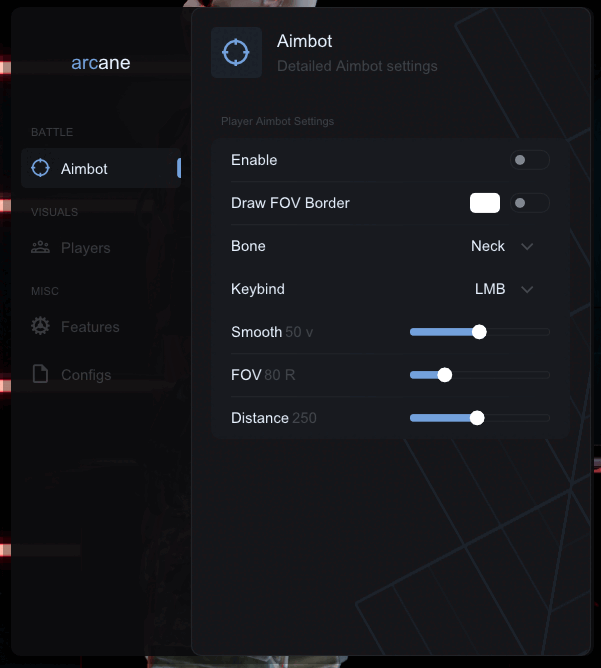The image size is (601, 668).
Task: Select the Features label in the sidebar
Action: (x=90, y=327)
